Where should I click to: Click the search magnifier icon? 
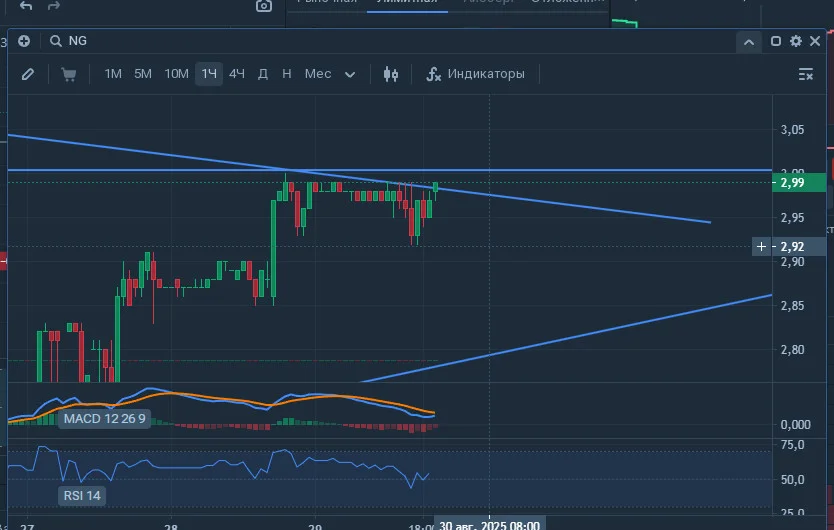(x=55, y=41)
